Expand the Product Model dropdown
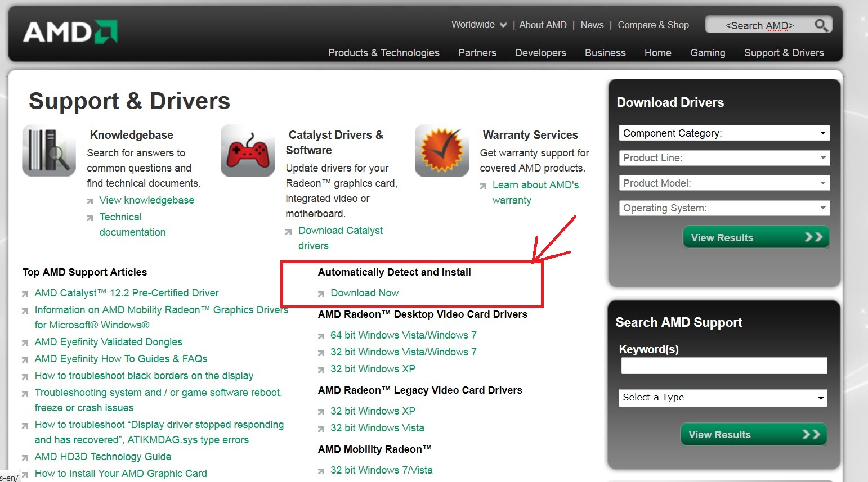868x482 pixels. 724,183
